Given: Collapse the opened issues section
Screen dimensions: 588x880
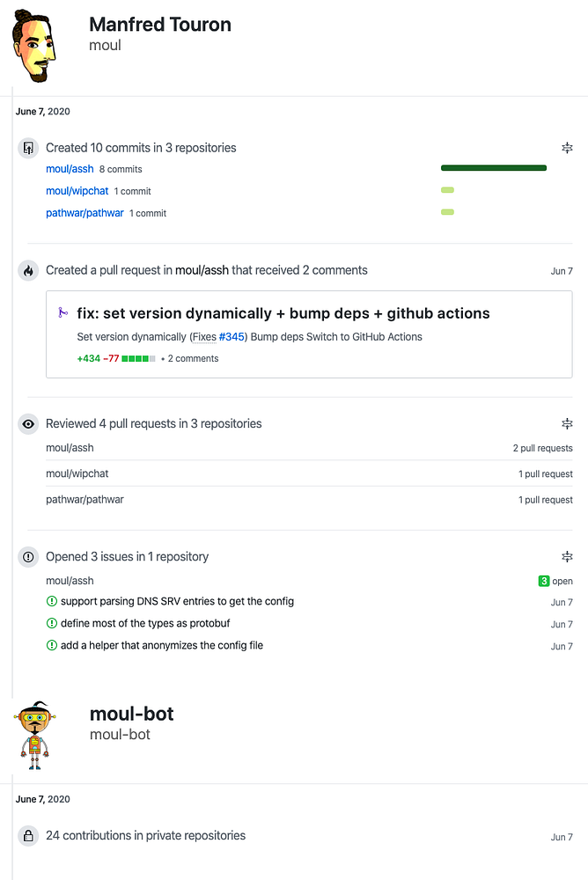Looking at the screenshot, I should (567, 557).
